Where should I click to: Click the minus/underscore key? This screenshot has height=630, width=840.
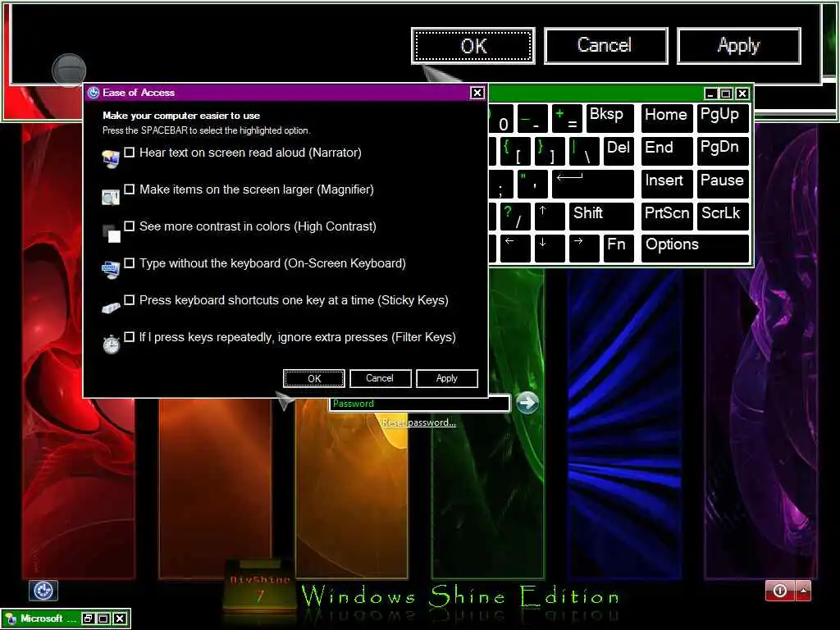pos(532,118)
